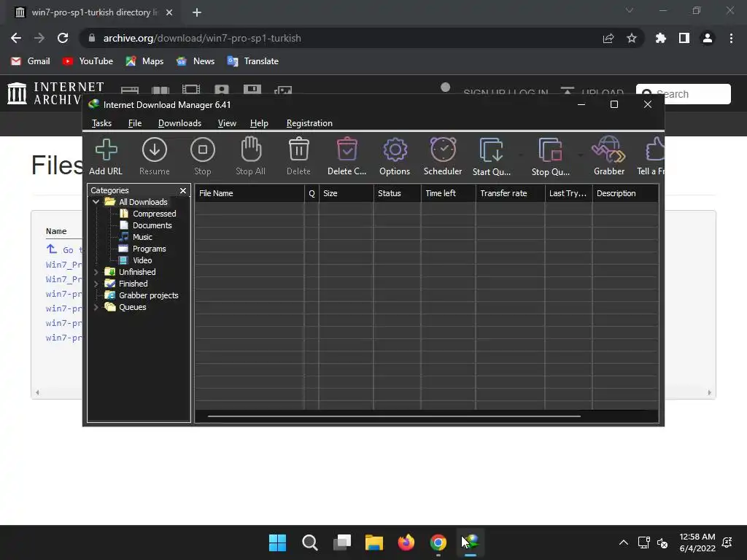Click the Chrome share page icon
Screen dimensions: 747x560
(x=608, y=38)
